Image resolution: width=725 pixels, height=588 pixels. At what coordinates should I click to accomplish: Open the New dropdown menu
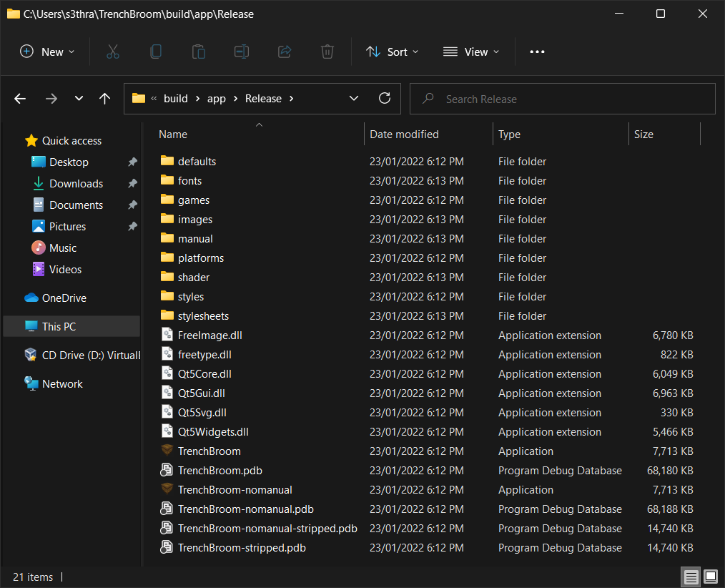coord(47,52)
